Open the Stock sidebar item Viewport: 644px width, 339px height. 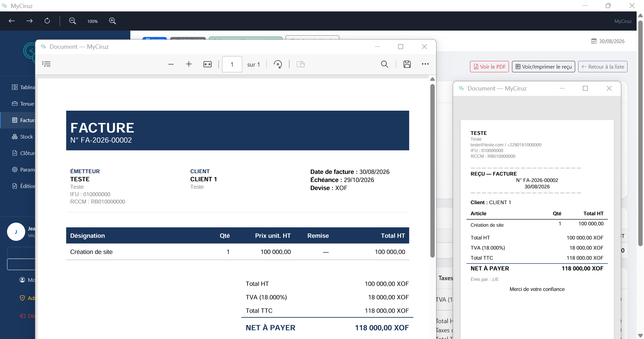(23, 137)
